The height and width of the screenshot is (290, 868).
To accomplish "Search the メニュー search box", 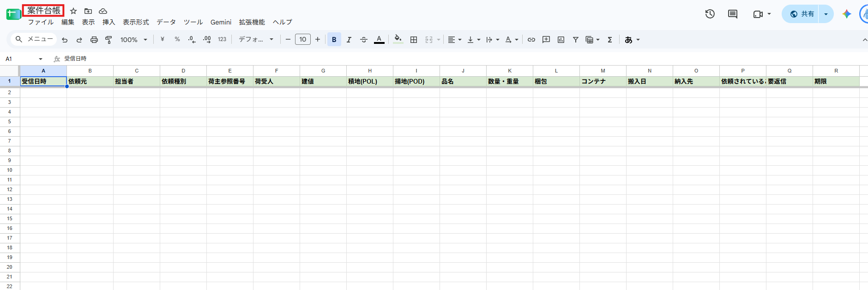I will (34, 39).
